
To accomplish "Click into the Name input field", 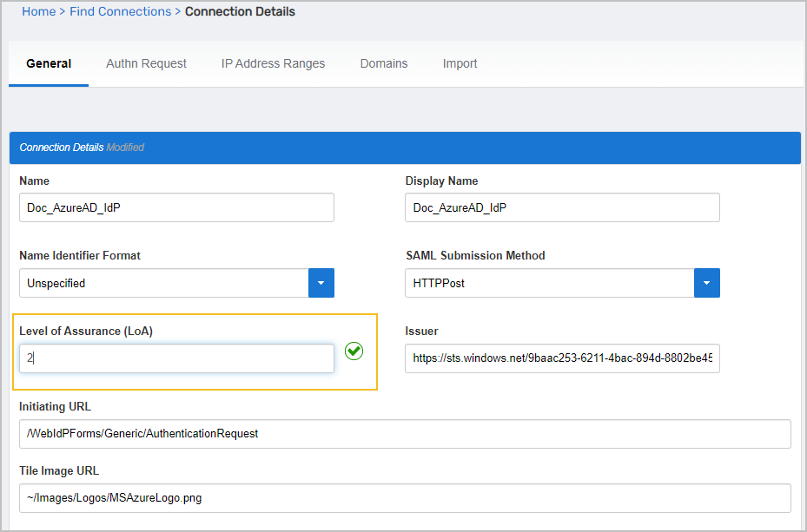I will (x=176, y=207).
